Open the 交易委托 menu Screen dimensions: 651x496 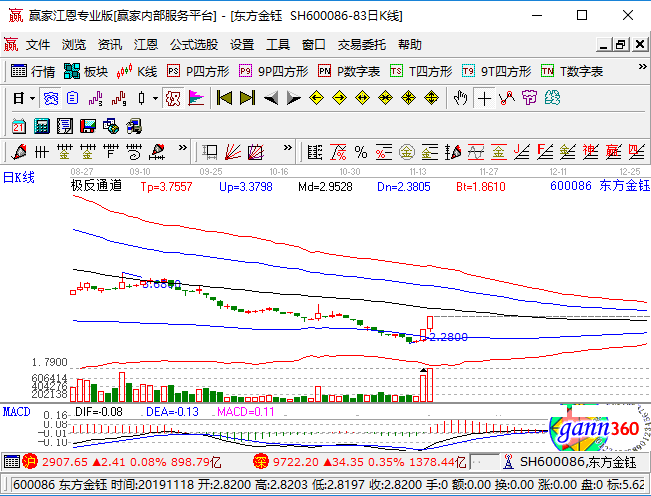362,45
